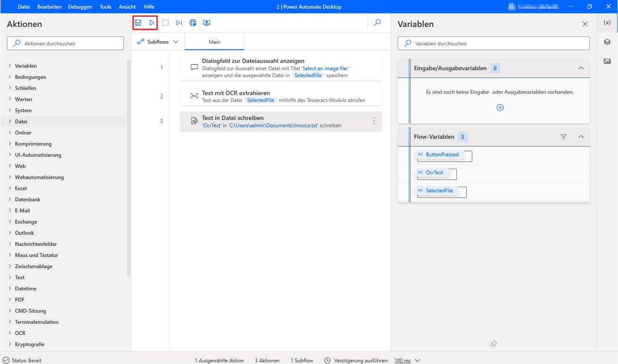This screenshot has width=618, height=364.
Task: Select the Text mit OCR extrahieren action
Action: tap(281, 96)
